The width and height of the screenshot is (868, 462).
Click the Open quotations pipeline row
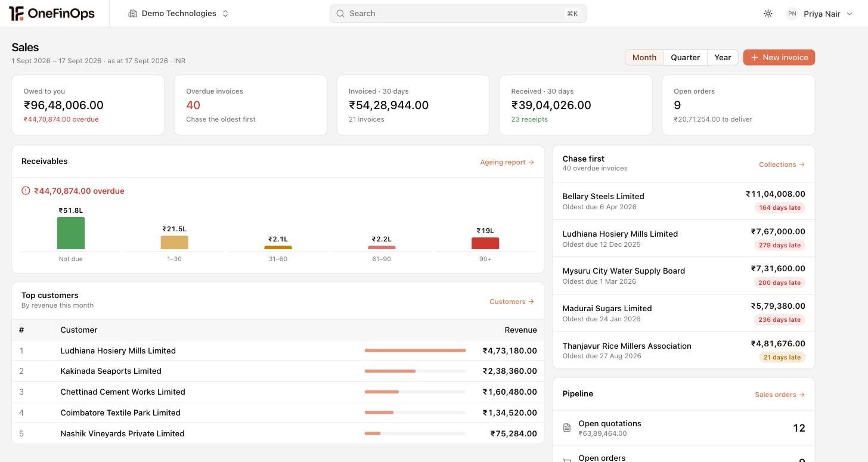pyautogui.click(x=684, y=428)
